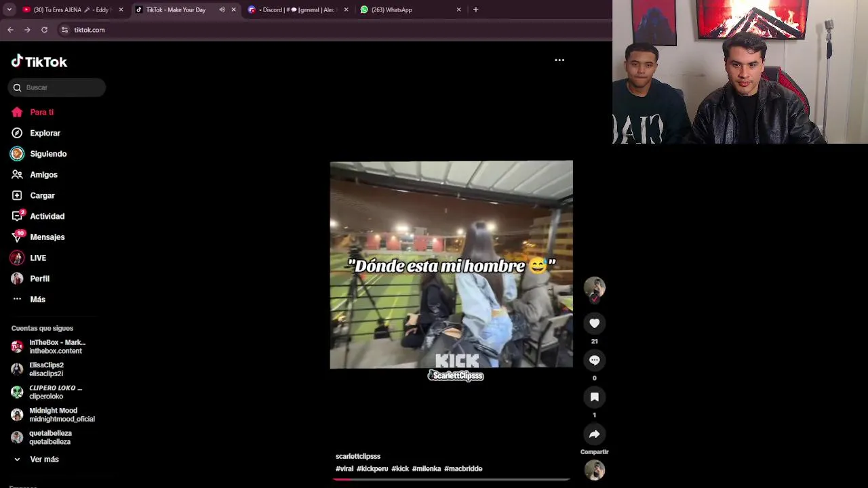Go forward in browser history
Image resolution: width=868 pixels, height=488 pixels.
[27, 30]
